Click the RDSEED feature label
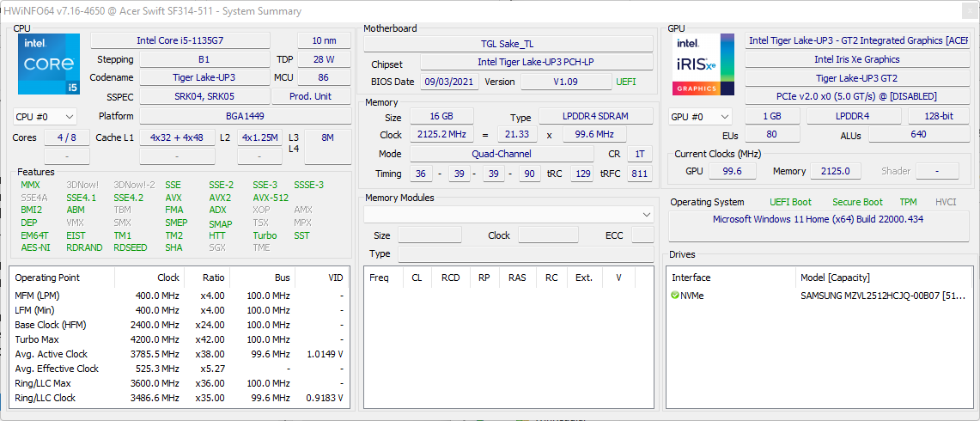 click(131, 247)
